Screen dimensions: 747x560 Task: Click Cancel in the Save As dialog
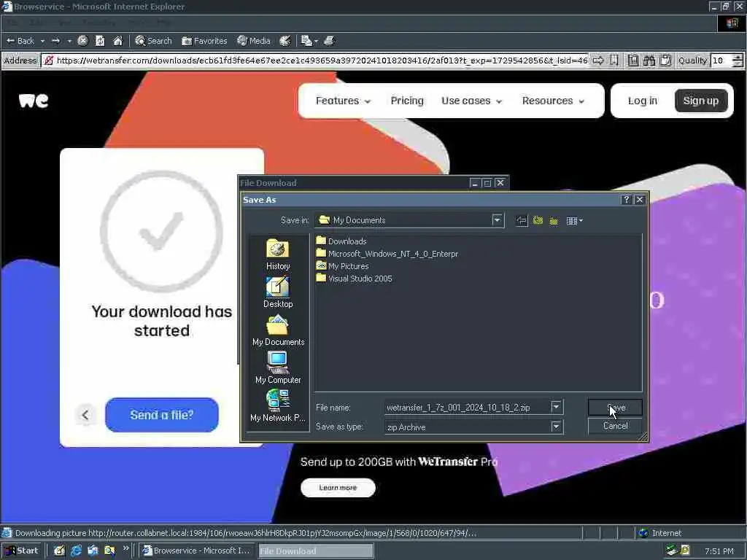click(615, 426)
